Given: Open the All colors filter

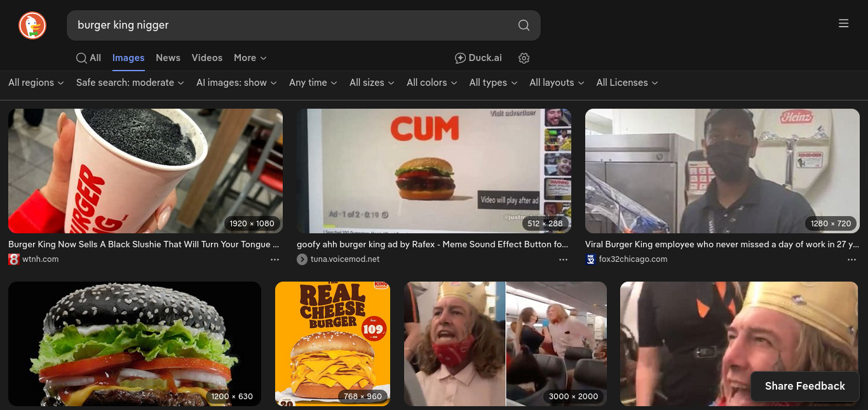Looking at the screenshot, I should click(431, 83).
